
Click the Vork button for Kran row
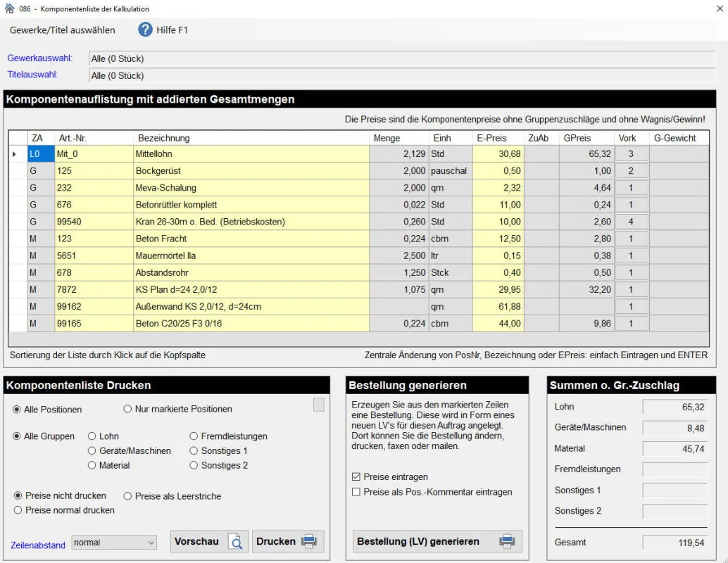pos(631,222)
